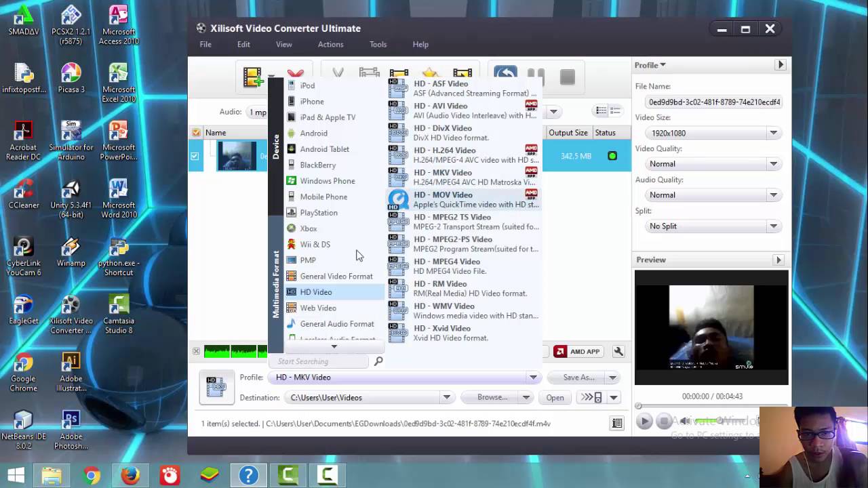Click the Merge toolbar icon
The height and width of the screenshot is (488, 868).
tap(369, 73)
